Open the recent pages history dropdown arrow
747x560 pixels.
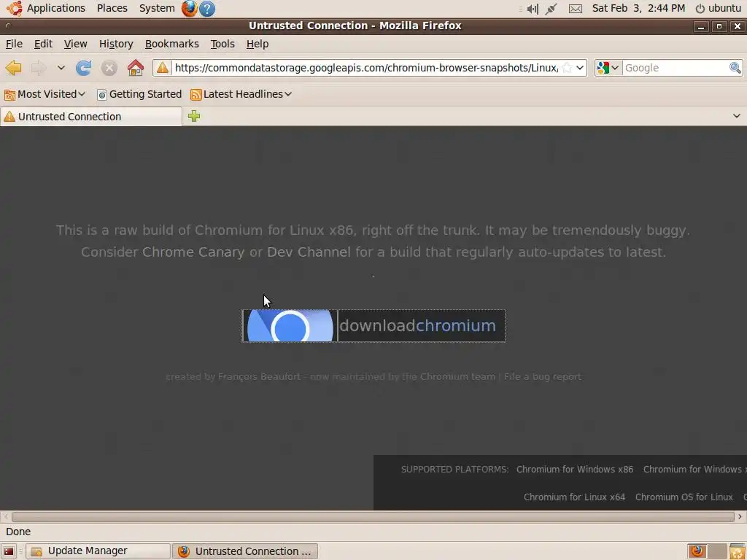(x=61, y=68)
